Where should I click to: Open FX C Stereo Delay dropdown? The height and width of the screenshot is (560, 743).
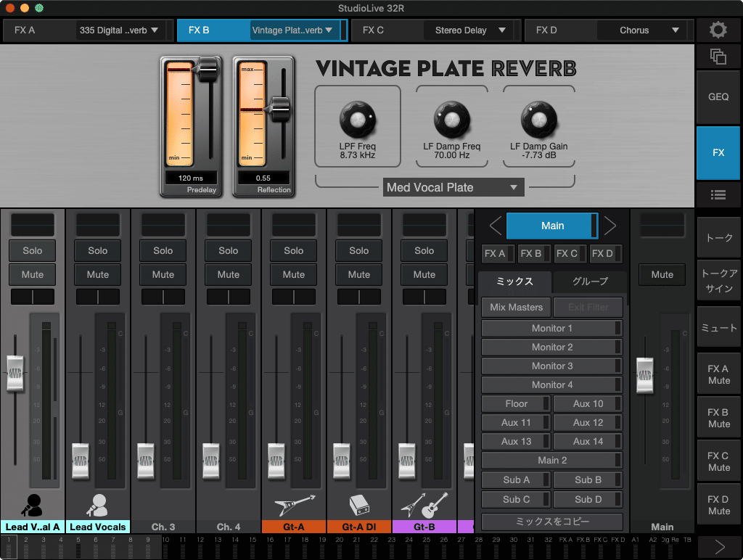pos(469,30)
